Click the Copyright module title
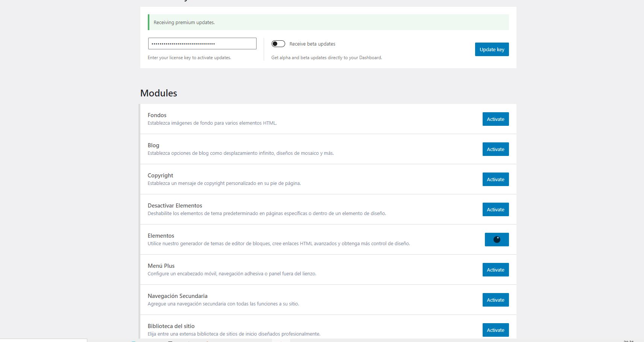 point(160,176)
